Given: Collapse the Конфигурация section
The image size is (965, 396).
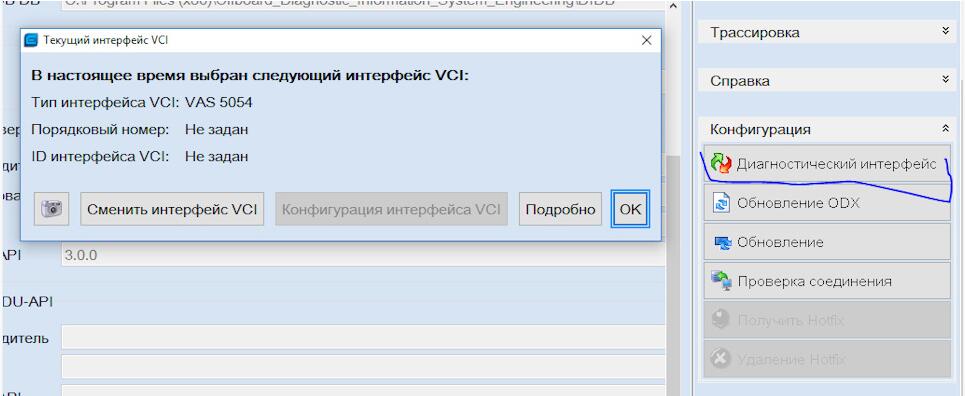Looking at the screenshot, I should (x=946, y=129).
